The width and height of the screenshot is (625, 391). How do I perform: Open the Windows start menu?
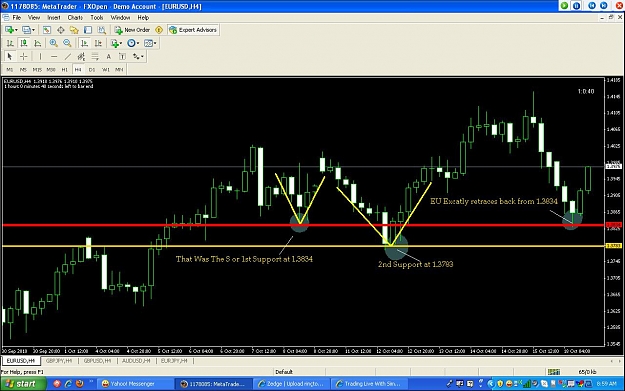(23, 384)
